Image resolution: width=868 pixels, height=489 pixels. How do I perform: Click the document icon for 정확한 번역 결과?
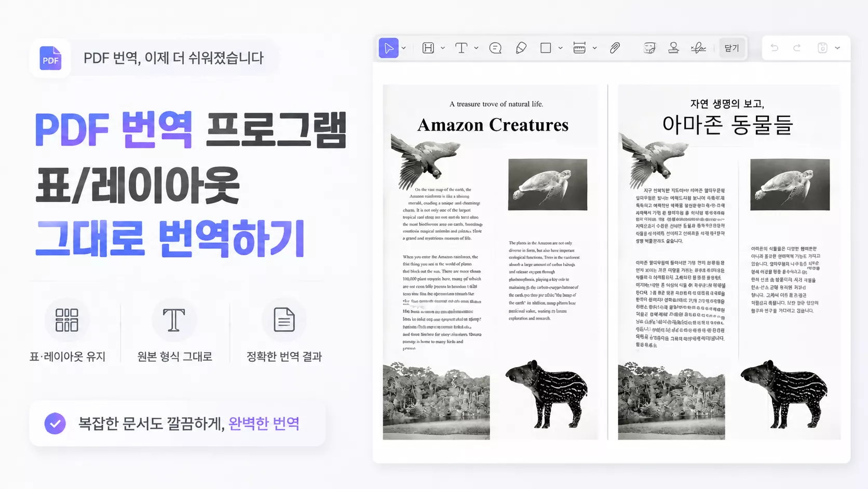tap(284, 320)
